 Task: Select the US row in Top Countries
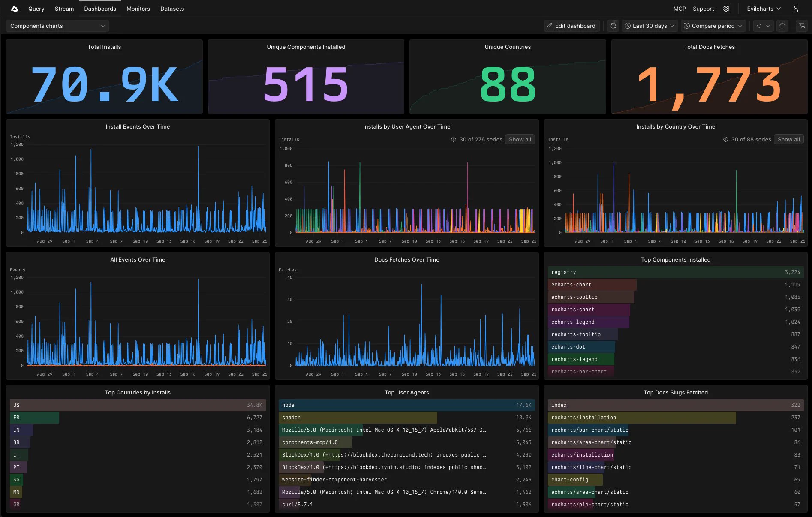(138, 405)
